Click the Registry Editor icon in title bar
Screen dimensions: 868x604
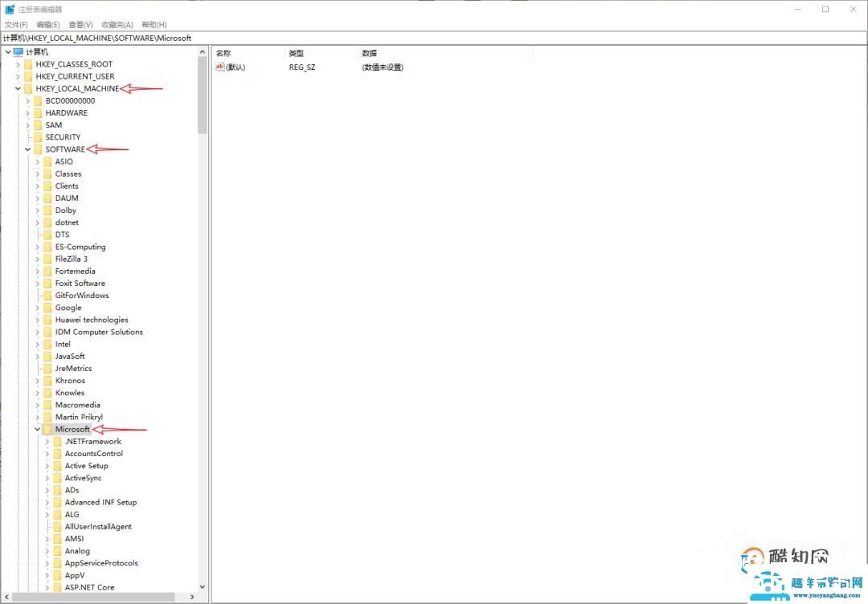pyautogui.click(x=9, y=8)
